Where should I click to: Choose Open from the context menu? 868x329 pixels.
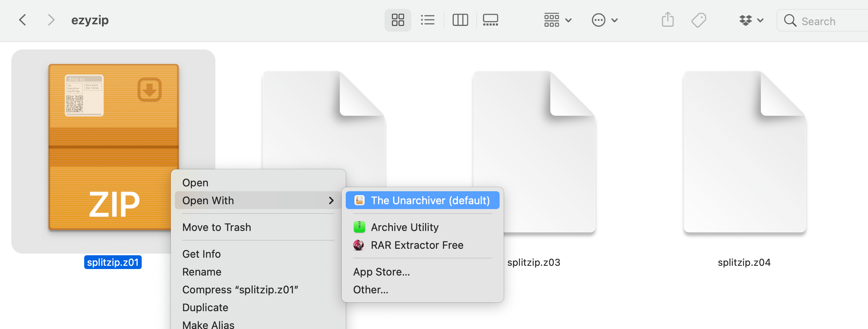[258, 183]
